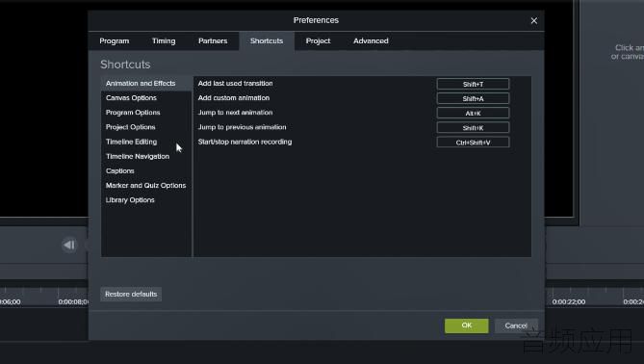The image size is (644, 364).
Task: Edit the Ctrl+Shift+V narration shortcut field
Action: [x=473, y=143]
